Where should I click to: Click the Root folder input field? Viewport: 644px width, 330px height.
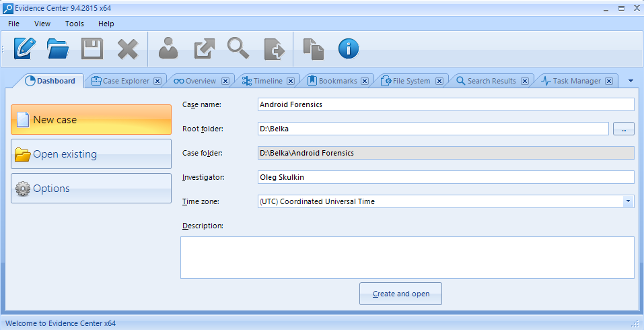pos(433,129)
